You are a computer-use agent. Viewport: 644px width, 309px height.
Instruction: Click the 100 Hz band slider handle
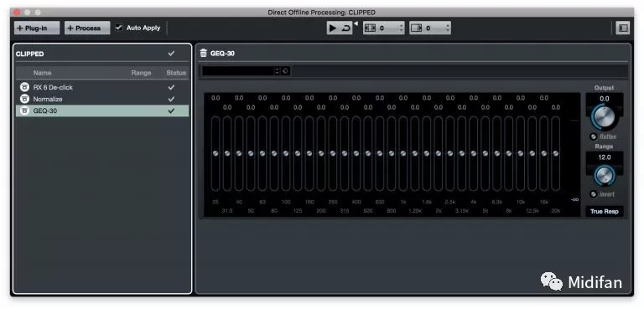(x=286, y=153)
